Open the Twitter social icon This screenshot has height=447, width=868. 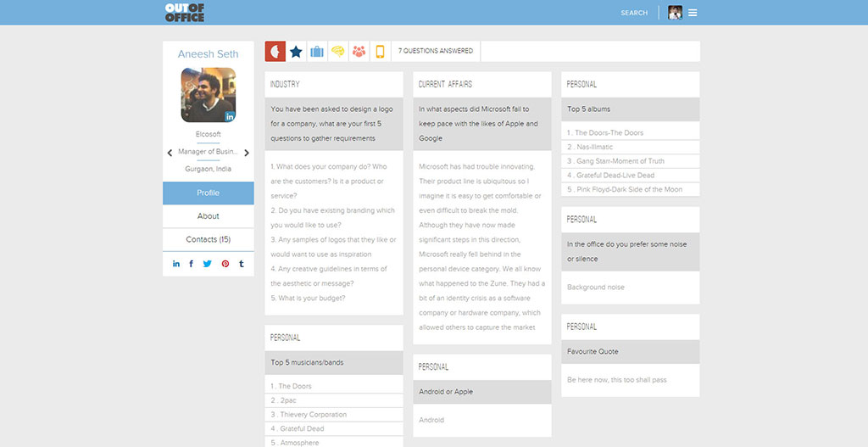[x=207, y=264]
